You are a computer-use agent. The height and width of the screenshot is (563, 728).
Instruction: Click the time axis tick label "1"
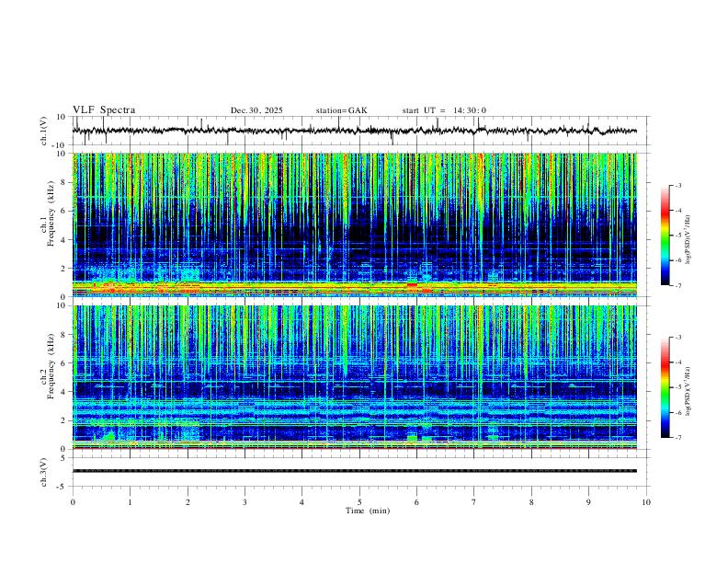pyautogui.click(x=130, y=502)
